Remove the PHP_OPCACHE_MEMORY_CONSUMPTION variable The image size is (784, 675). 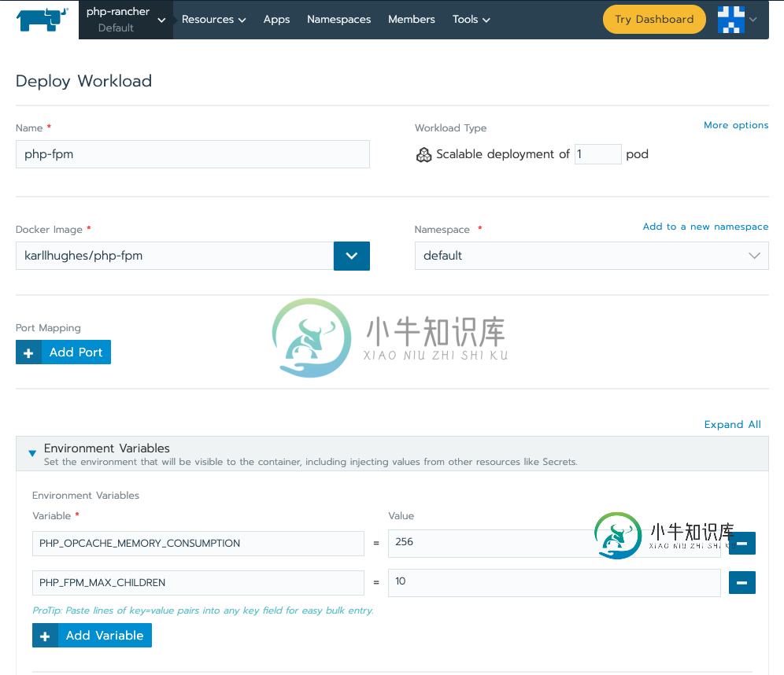[x=741, y=543]
